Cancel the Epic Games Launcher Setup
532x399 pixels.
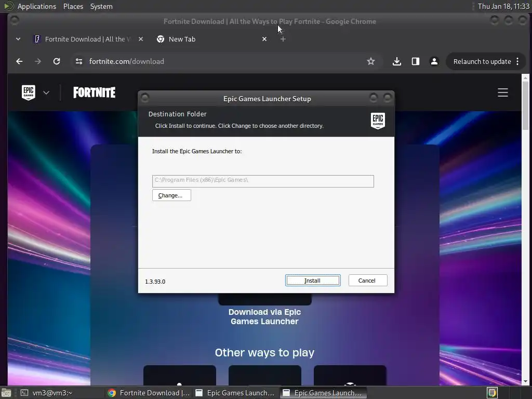pos(367,280)
